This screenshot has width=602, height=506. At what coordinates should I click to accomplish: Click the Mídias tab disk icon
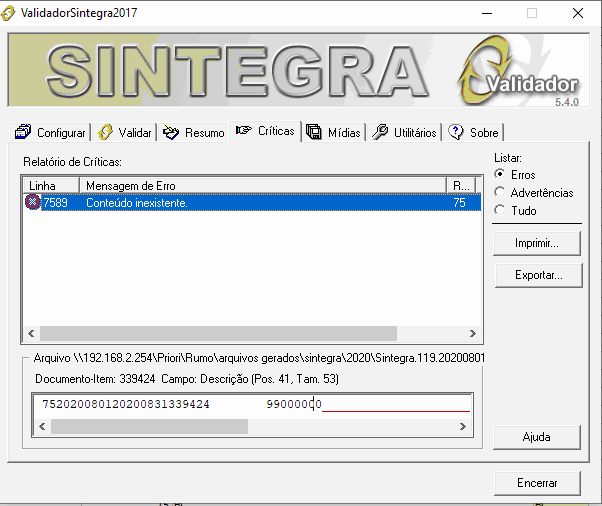coord(314,132)
